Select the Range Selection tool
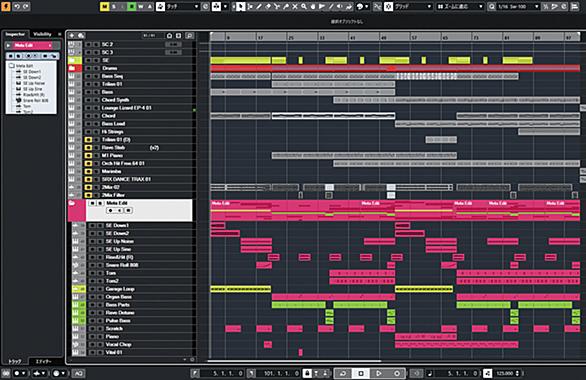586x380 pixels. (250, 6)
